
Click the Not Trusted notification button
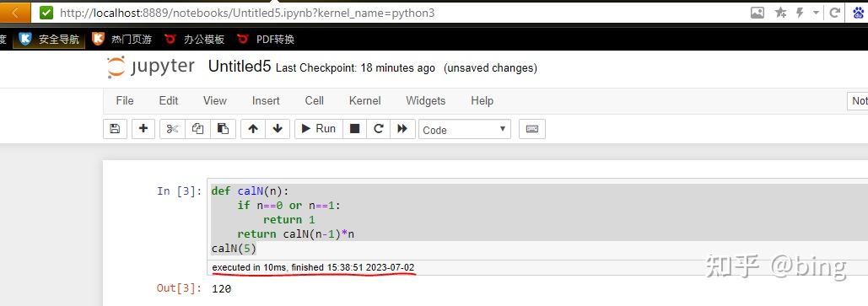[x=858, y=100]
